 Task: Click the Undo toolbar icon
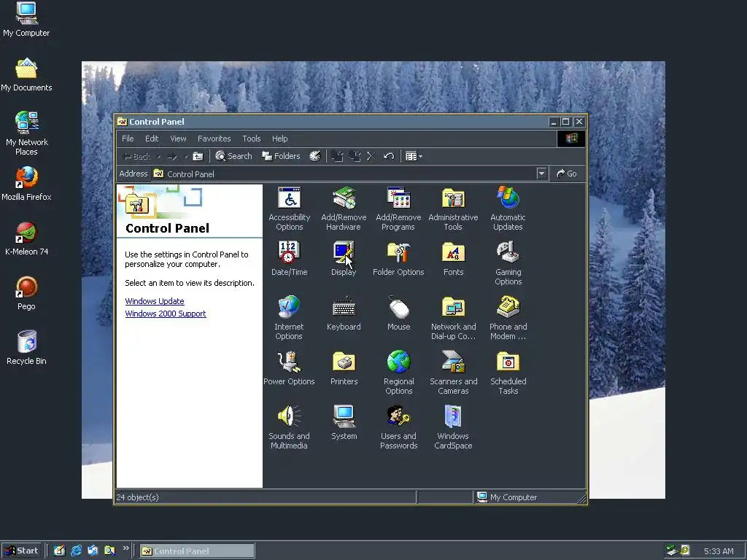click(x=389, y=156)
